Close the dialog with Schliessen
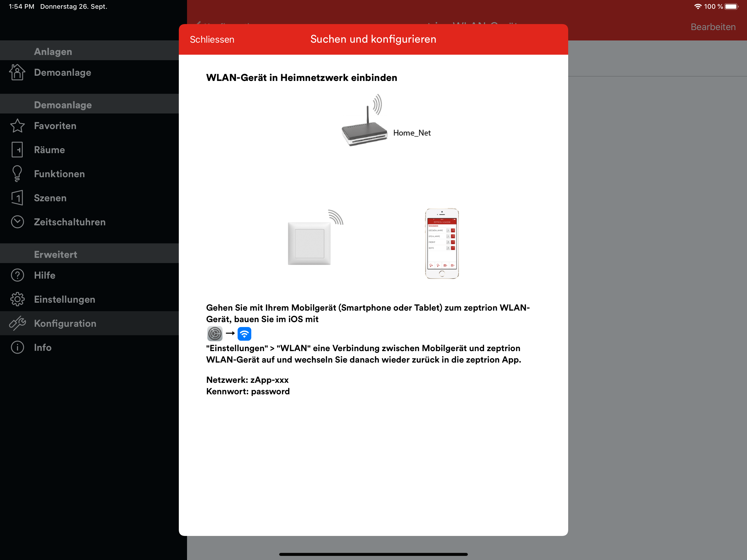Image resolution: width=747 pixels, height=560 pixels. pyautogui.click(x=212, y=40)
